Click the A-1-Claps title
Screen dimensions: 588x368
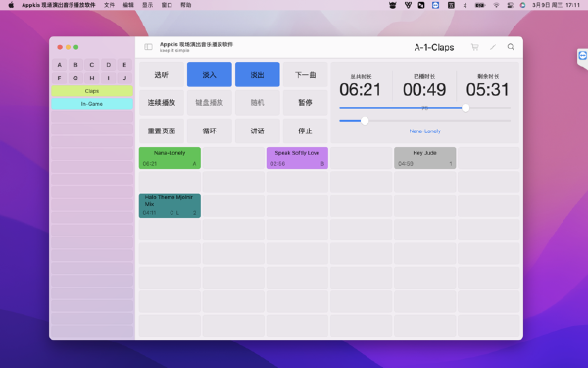pos(434,47)
